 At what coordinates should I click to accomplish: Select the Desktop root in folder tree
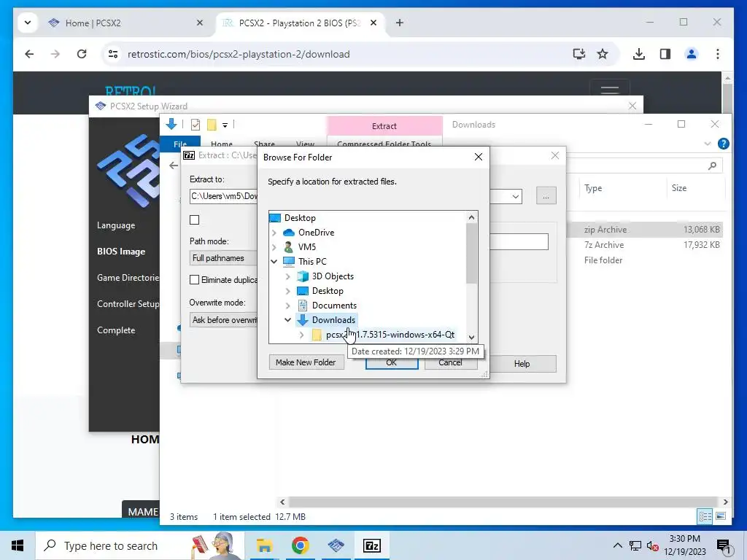point(300,218)
